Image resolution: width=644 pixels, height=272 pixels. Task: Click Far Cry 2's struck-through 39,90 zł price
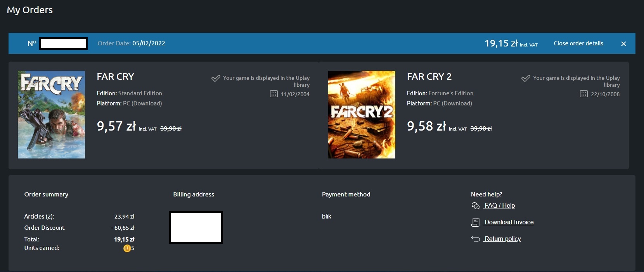point(481,129)
